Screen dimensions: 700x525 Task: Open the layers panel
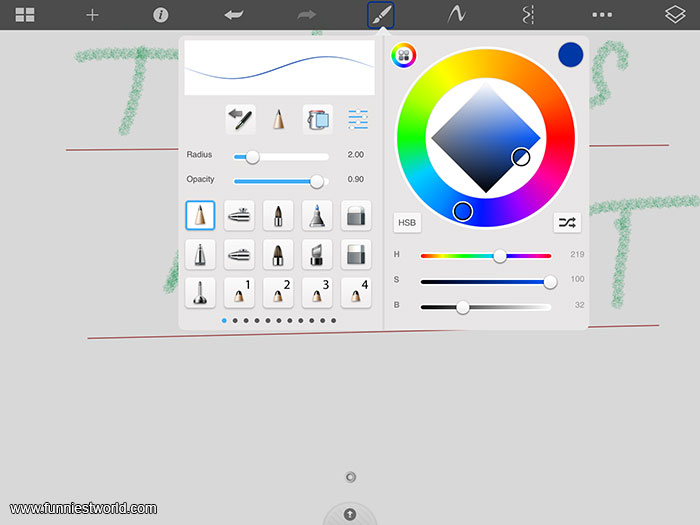pyautogui.click(x=675, y=14)
